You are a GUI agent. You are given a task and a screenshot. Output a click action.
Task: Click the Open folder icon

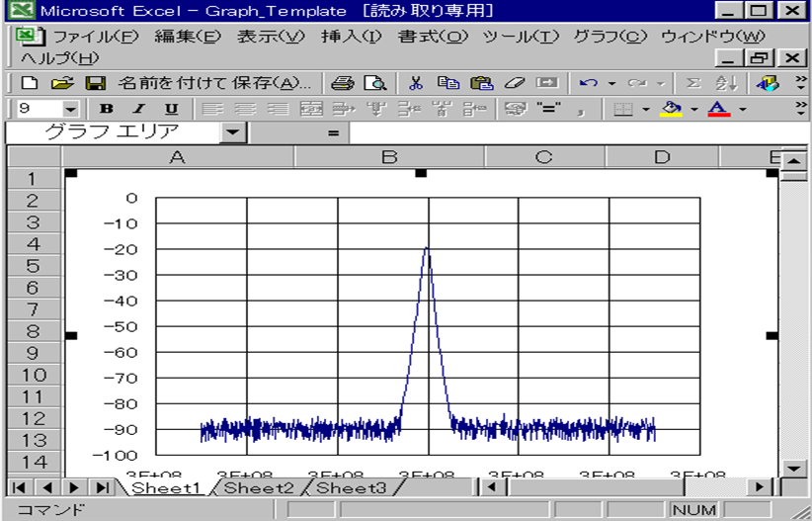pos(62,83)
